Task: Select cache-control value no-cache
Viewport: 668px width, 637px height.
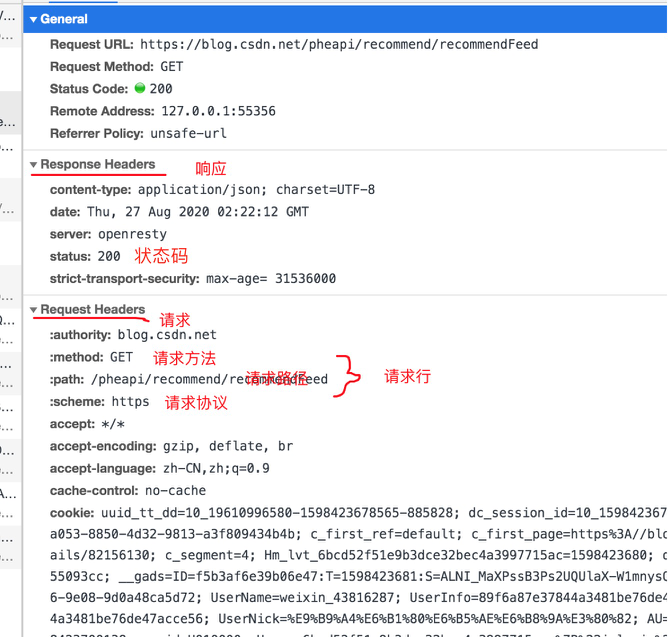Action: tap(176, 491)
